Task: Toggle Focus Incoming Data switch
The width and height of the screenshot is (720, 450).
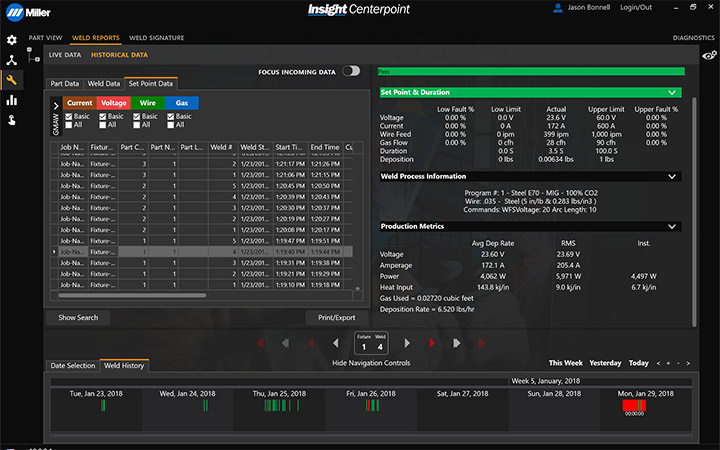Action: point(351,71)
